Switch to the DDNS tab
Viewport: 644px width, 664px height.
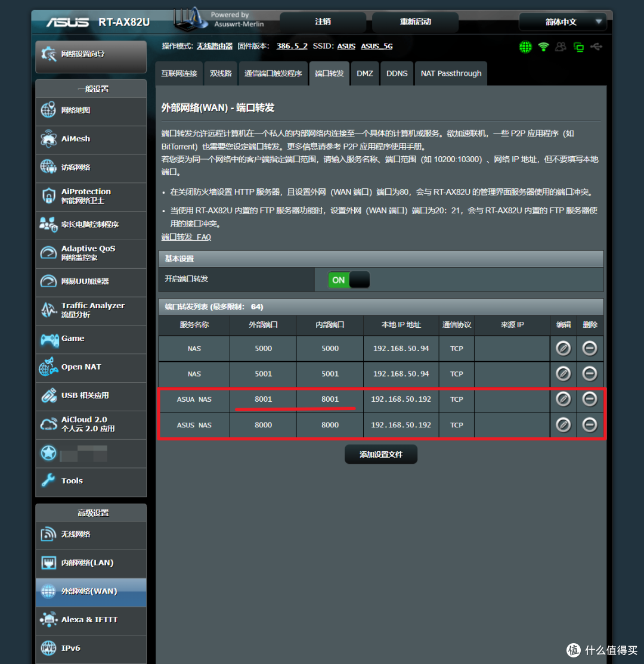coord(397,73)
